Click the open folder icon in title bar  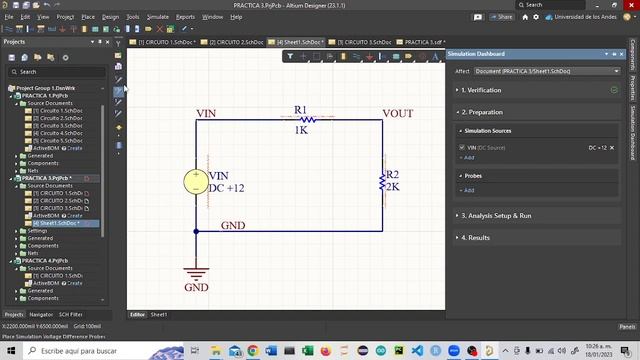tap(36, 5)
